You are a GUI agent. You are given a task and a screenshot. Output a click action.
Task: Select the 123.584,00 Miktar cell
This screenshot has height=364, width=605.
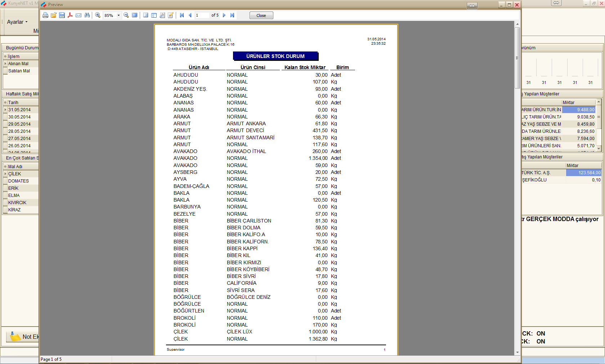click(x=583, y=173)
